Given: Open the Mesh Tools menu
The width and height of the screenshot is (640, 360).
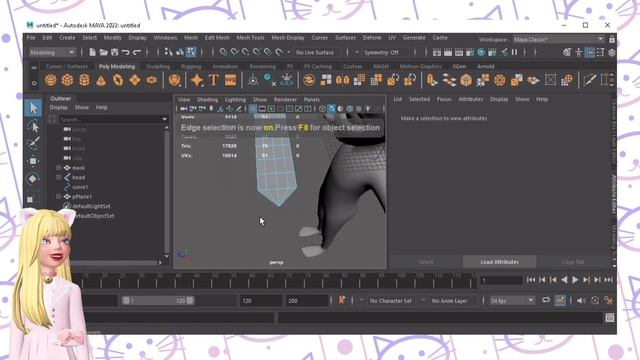Looking at the screenshot, I should tap(250, 38).
